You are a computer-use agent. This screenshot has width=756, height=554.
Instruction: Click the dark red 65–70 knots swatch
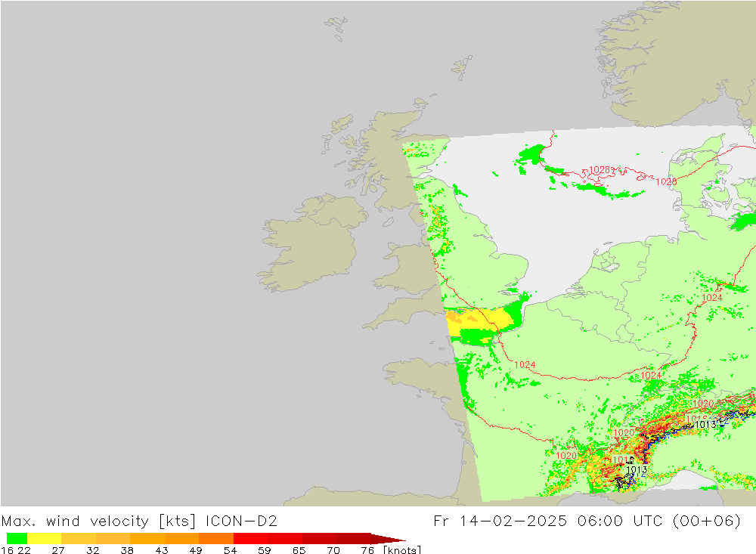point(319,538)
